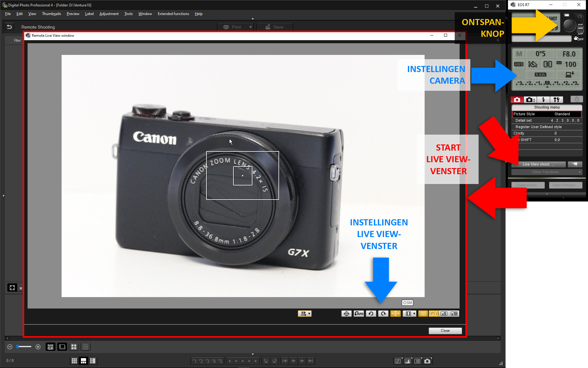Image resolution: width=588 pixels, height=368 pixels.
Task: Click the Preferences button in EOS R7
Action: pyautogui.click(x=528, y=185)
